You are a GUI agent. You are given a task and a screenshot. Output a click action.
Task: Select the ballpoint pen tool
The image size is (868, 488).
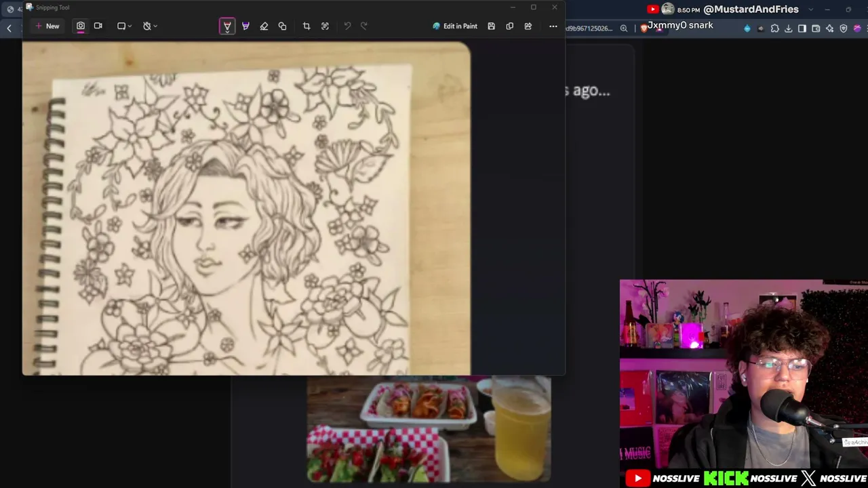click(227, 26)
